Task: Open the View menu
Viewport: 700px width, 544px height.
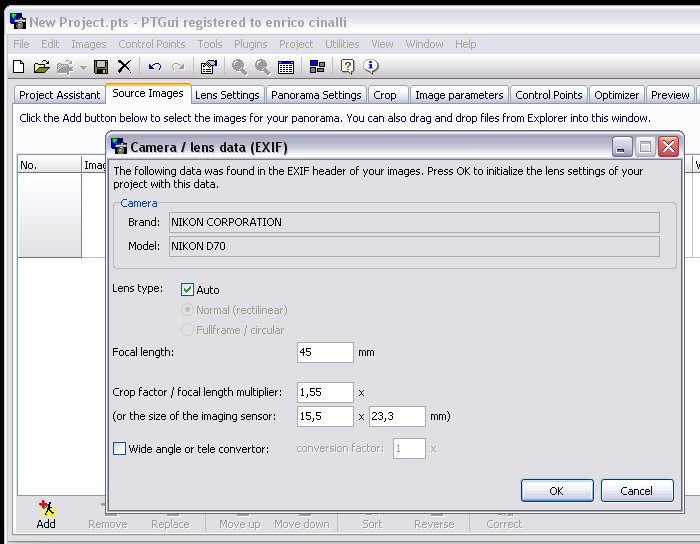Action: tap(382, 44)
